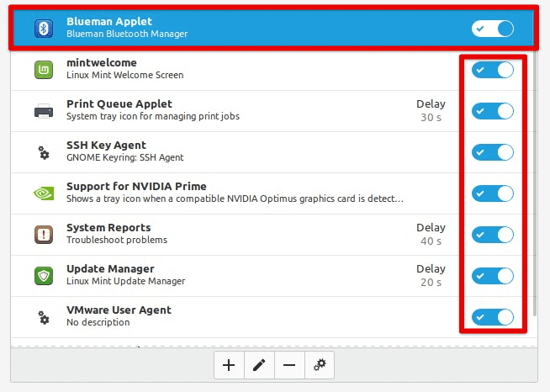Click the Update Manager shield icon
The image size is (550, 392).
pyautogui.click(x=44, y=276)
